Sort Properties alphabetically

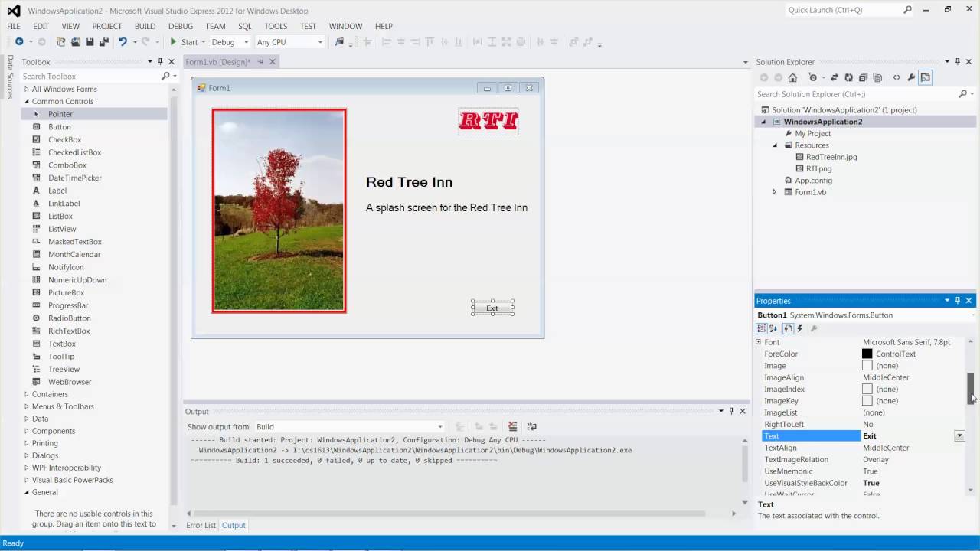pos(773,328)
